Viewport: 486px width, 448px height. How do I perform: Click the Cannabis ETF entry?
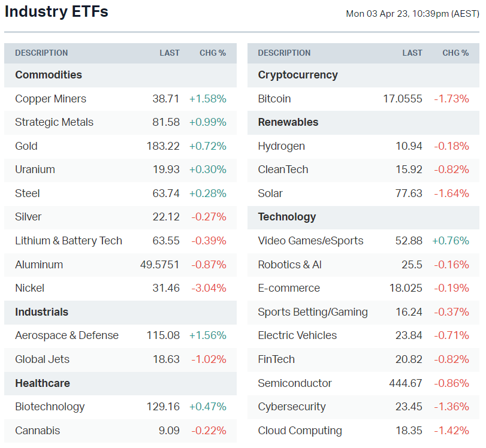(37, 431)
